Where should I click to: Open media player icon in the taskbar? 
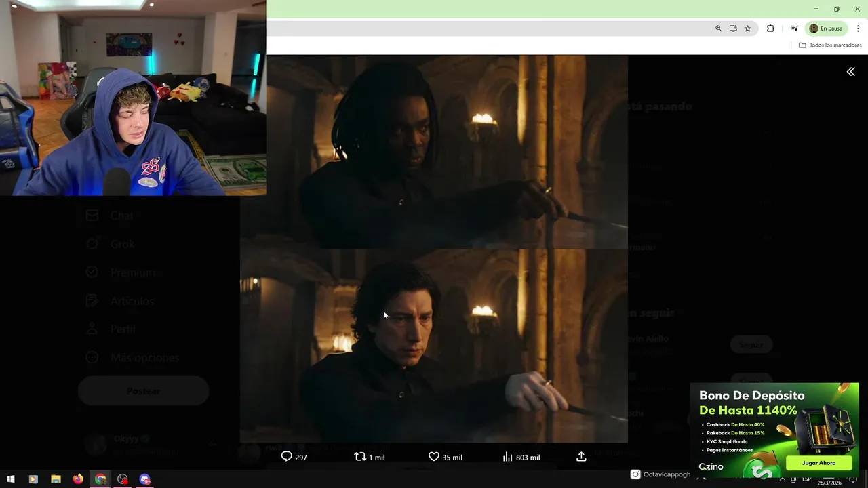(x=33, y=479)
